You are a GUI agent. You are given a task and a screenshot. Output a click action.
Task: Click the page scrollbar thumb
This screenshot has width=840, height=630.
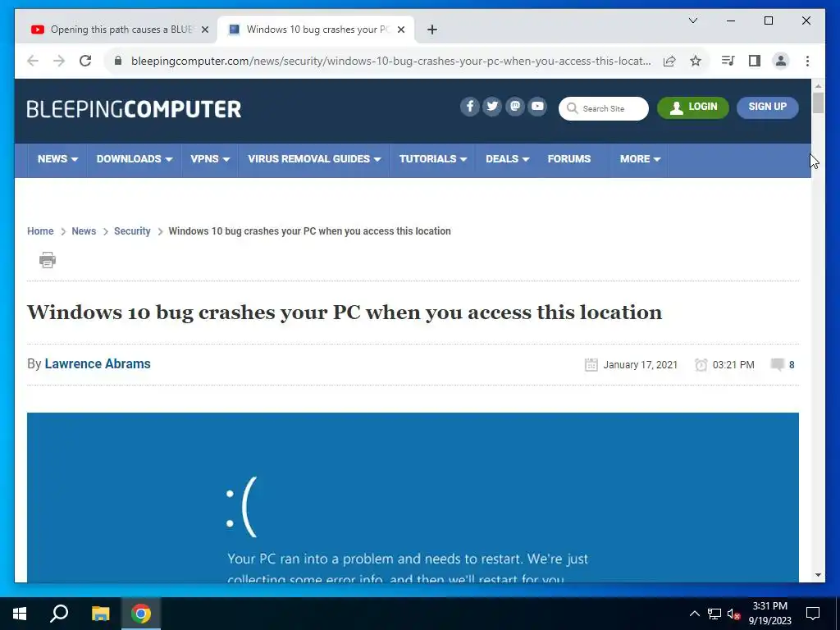(818, 103)
